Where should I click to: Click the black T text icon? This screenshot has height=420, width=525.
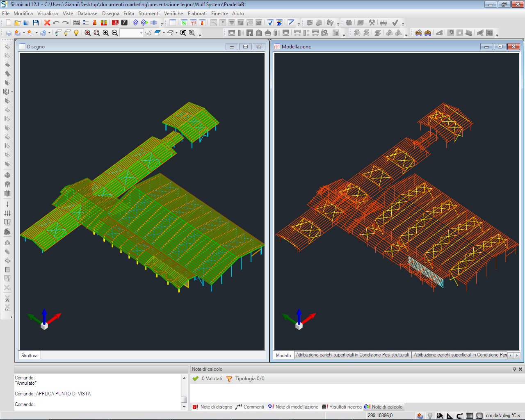point(124,23)
